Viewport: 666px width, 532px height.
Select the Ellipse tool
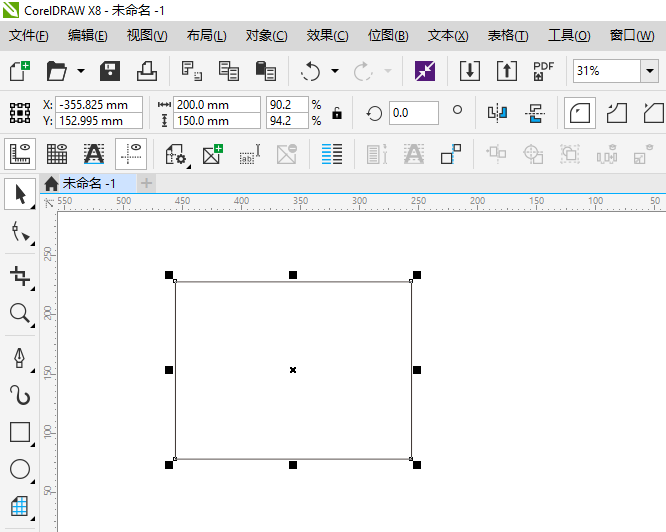[x=19, y=469]
